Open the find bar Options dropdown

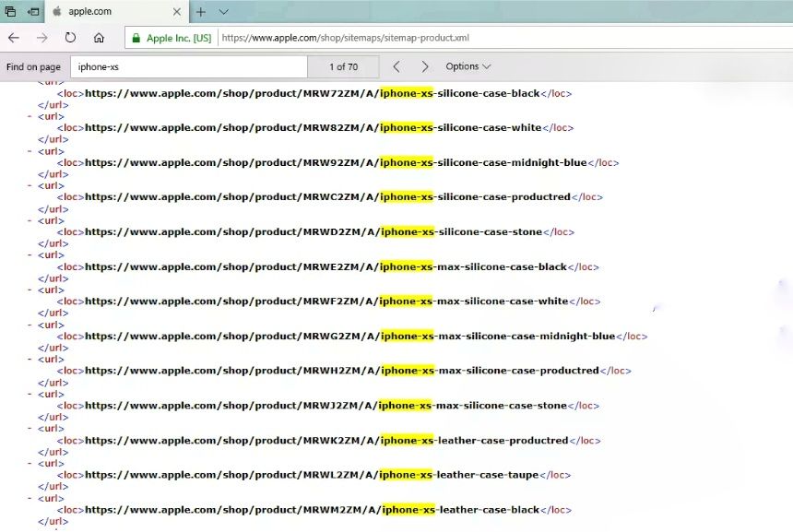click(468, 66)
